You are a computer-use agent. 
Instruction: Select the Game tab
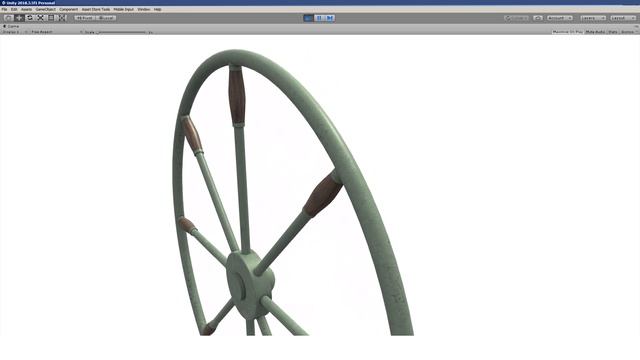pyautogui.click(x=11, y=26)
